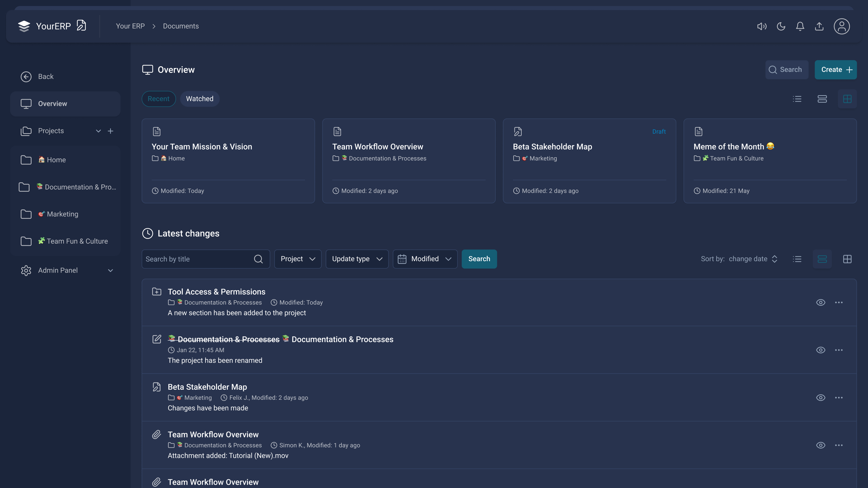The height and width of the screenshot is (488, 868).
Task: Click the Create button
Action: (x=835, y=70)
